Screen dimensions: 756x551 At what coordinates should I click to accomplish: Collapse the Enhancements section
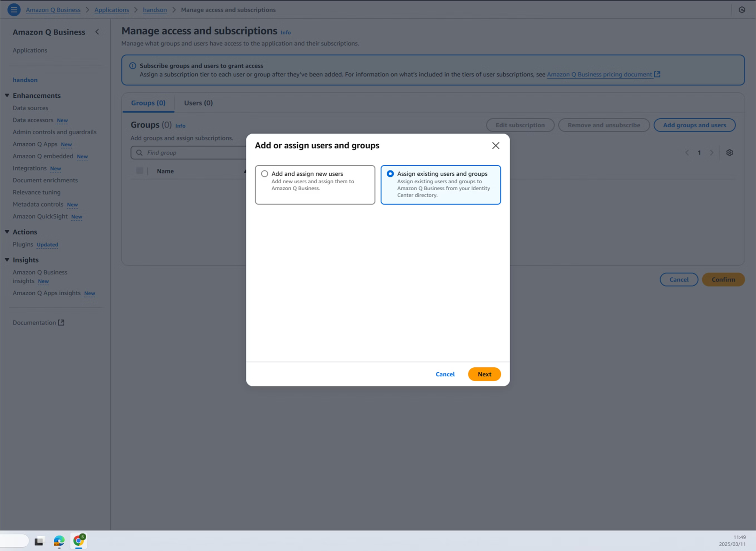(7, 95)
